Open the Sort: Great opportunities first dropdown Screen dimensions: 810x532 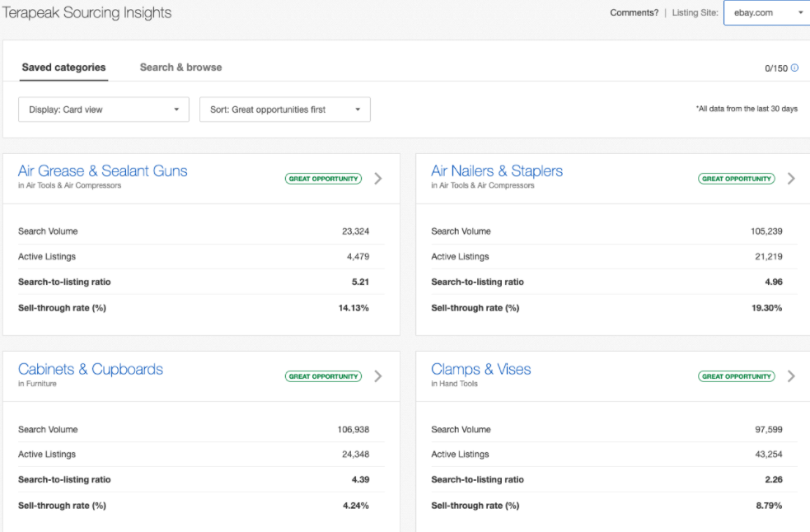pos(284,109)
